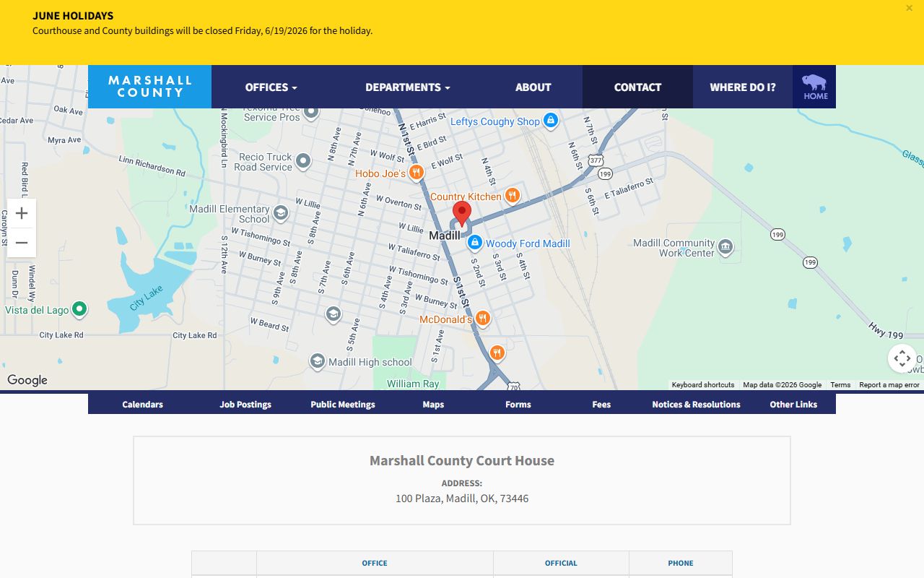The height and width of the screenshot is (578, 924).
Task: Click the Google logo on map
Action: click(27, 380)
